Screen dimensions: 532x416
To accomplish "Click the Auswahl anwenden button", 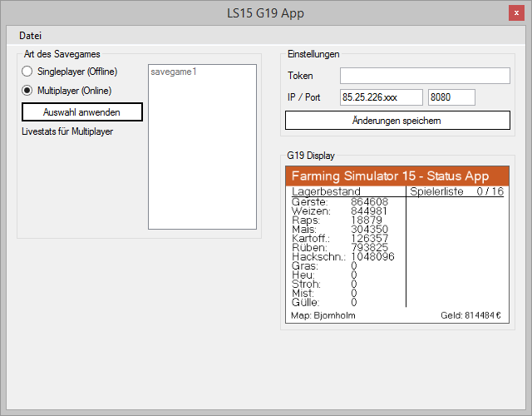I will click(82, 112).
